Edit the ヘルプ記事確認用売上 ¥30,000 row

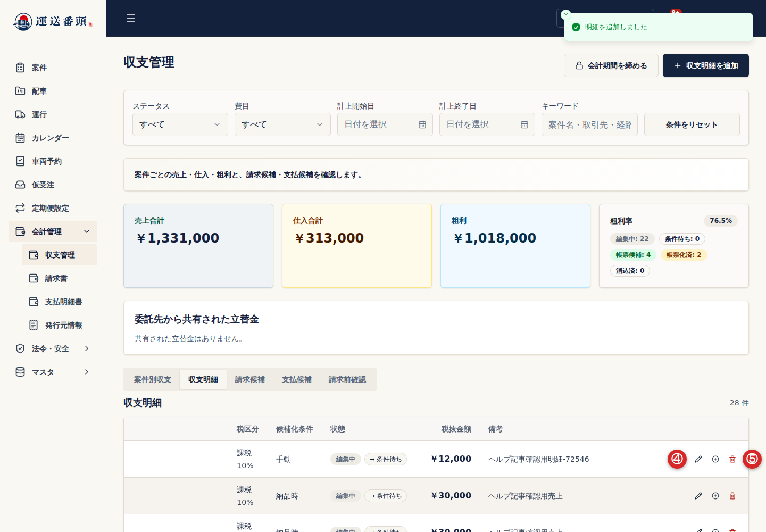(698, 496)
